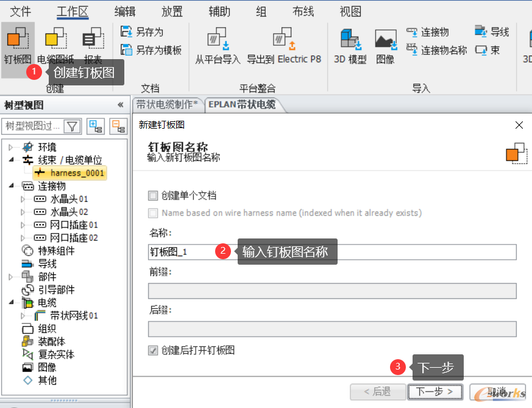The image size is (532, 408).
Task: Select 导线 node in tree
Action: (x=39, y=263)
